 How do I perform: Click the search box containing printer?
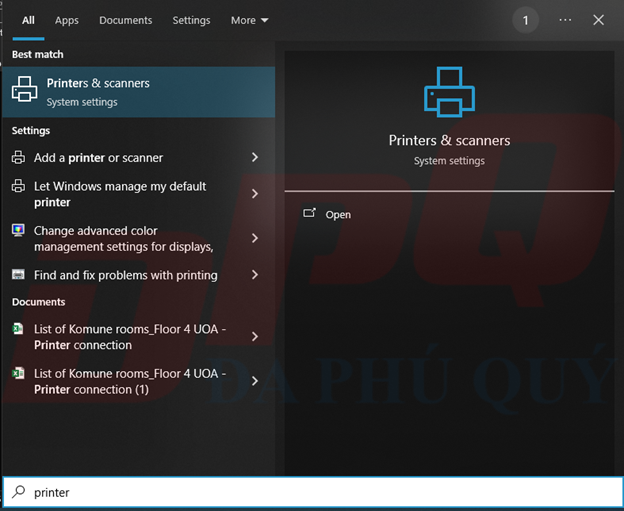click(x=312, y=492)
